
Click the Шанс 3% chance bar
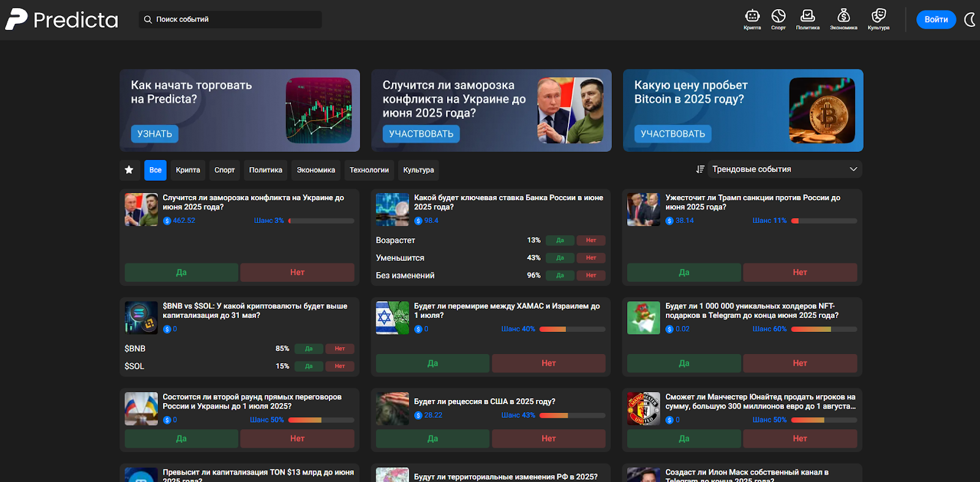coord(322,220)
